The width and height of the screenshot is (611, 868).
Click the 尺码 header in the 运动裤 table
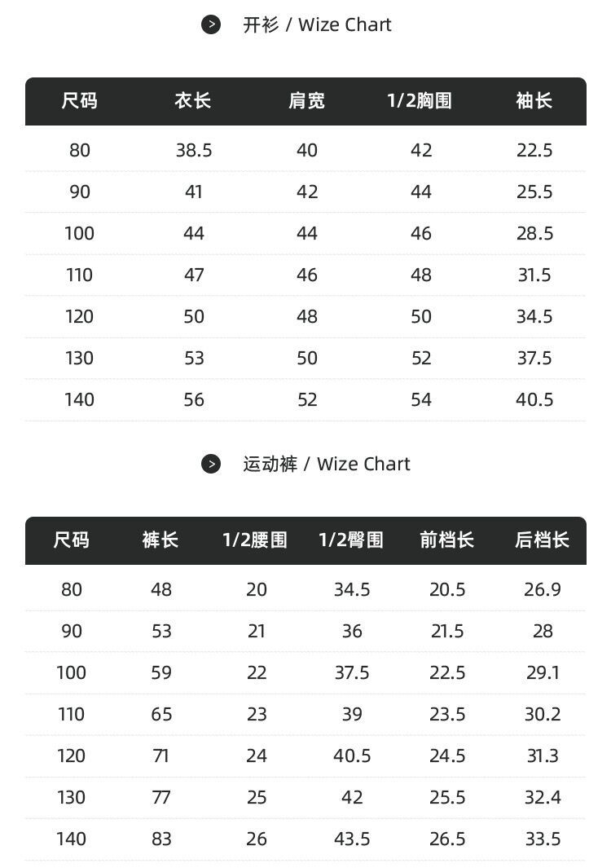coord(72,540)
